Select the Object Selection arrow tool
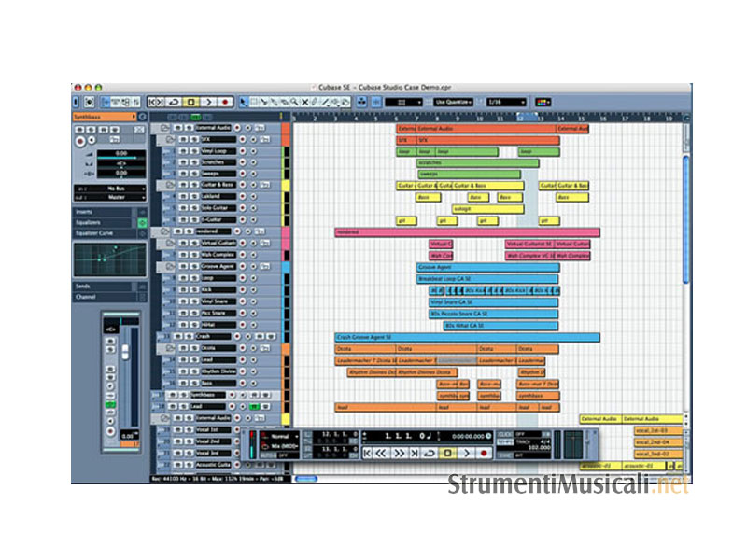747x560 pixels. 244,101
